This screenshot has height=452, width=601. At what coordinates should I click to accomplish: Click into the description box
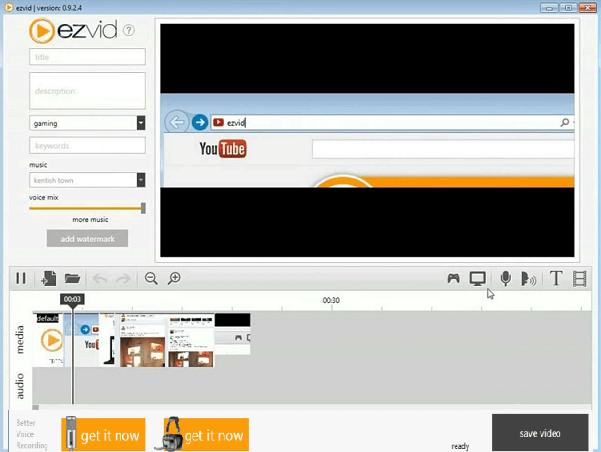(x=87, y=91)
